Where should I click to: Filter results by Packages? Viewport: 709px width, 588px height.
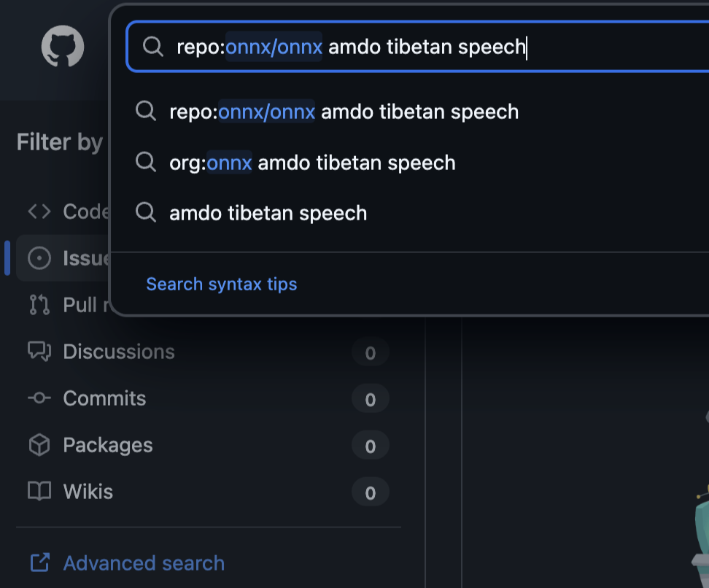coord(108,445)
